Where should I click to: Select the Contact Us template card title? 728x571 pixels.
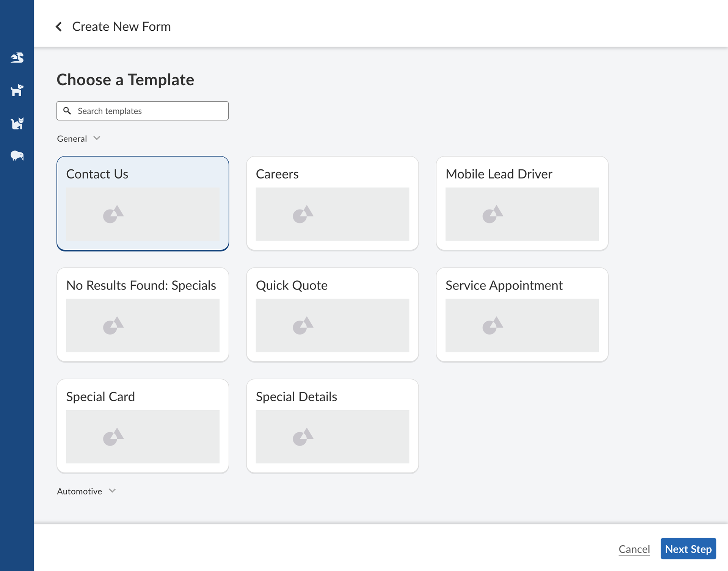pos(97,174)
